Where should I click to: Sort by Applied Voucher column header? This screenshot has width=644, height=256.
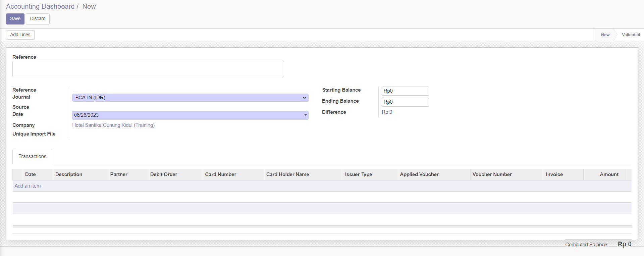click(434, 174)
